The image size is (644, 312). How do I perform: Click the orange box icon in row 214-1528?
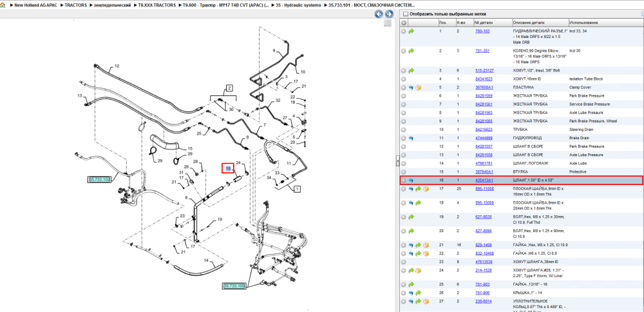coord(419,270)
